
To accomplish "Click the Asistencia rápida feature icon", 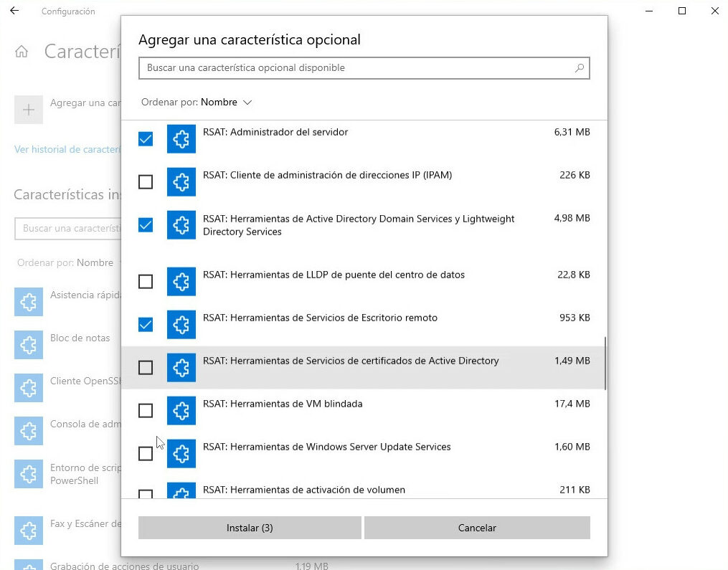I will click(29, 303).
